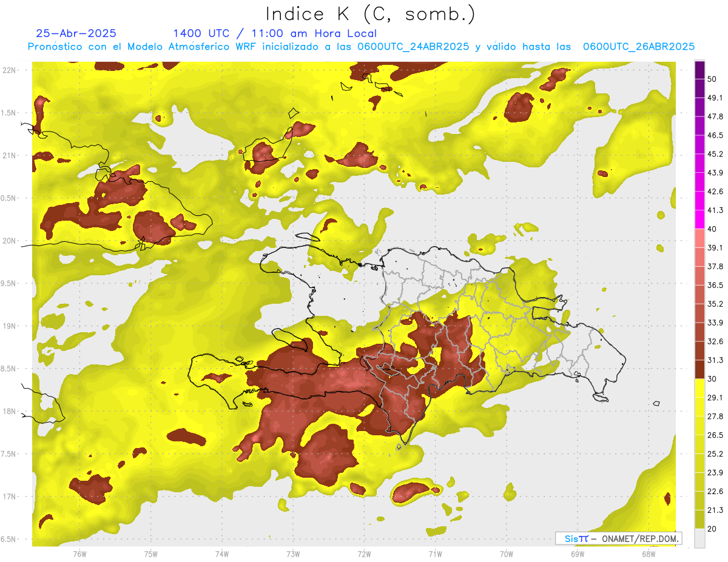Click the '68W' longitude label
Screen dimensions: 728x562
pos(649,554)
